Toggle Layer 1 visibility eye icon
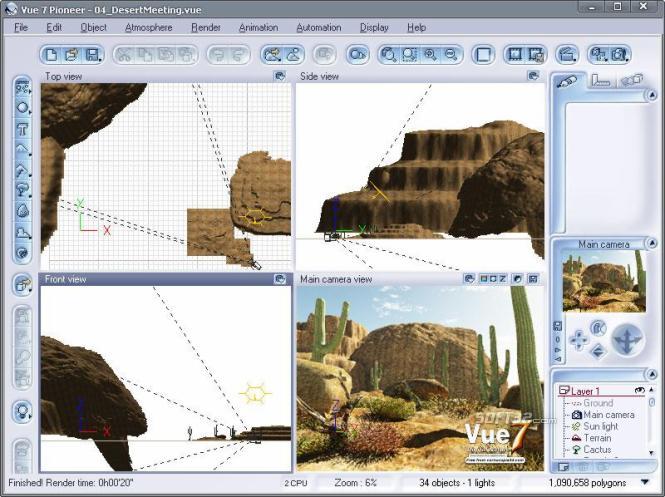The image size is (665, 497). [639, 390]
